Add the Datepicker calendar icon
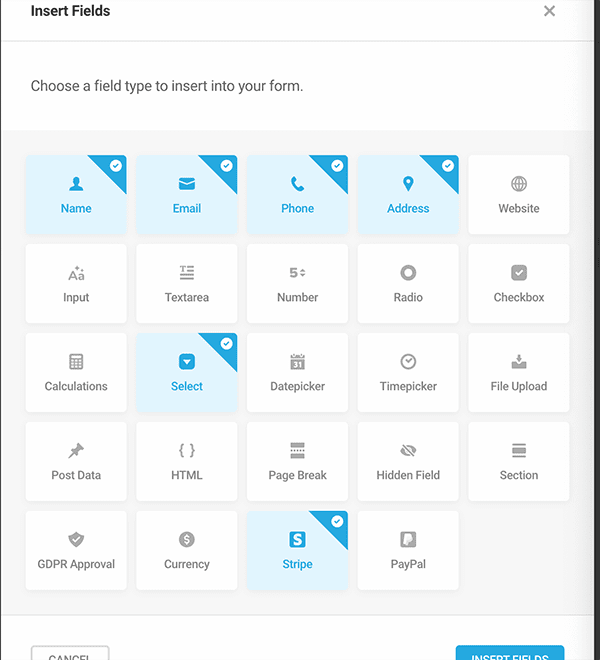Screen dimensions: 600x660 (298, 362)
